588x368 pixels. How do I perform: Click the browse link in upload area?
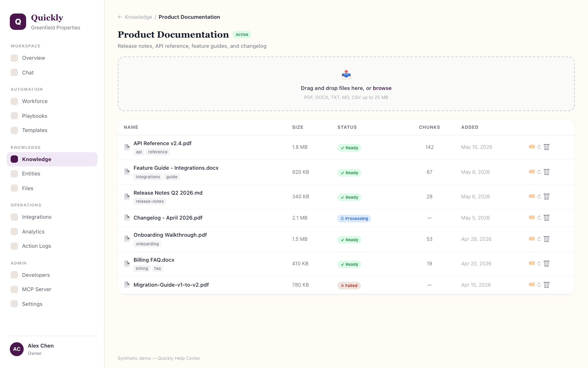pos(382,88)
